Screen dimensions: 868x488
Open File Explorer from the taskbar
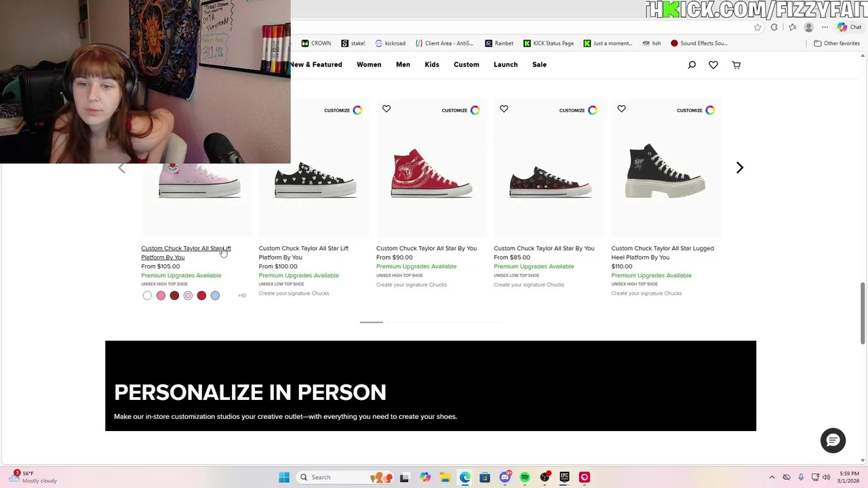coord(445,477)
